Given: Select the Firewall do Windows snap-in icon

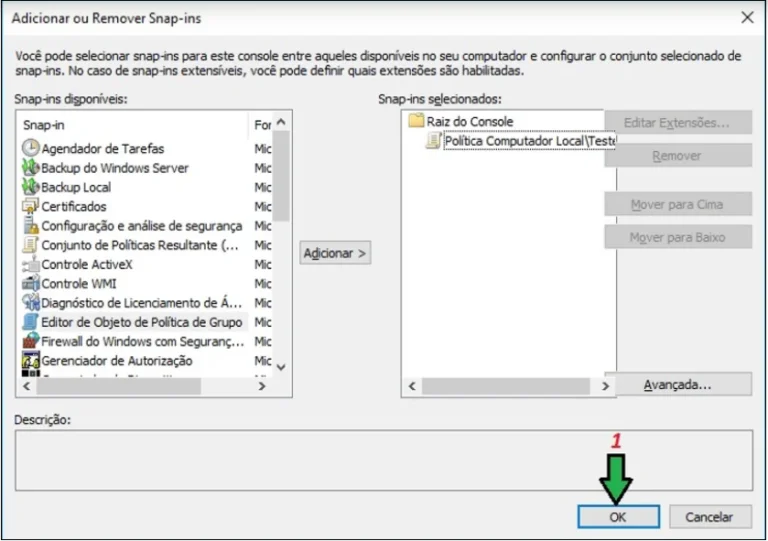Looking at the screenshot, I should [31, 341].
